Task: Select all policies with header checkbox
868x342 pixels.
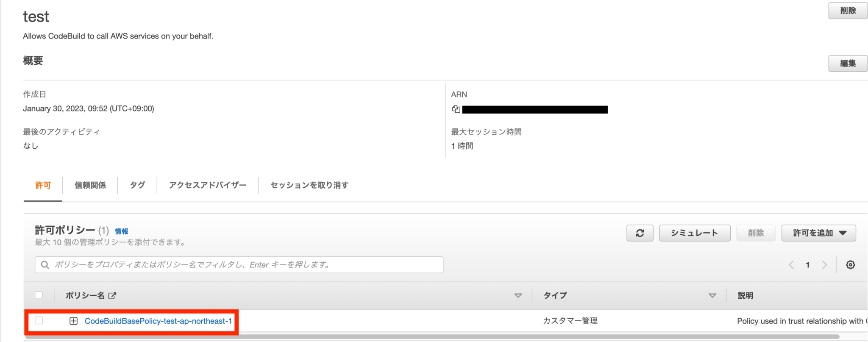Action: coord(39,295)
